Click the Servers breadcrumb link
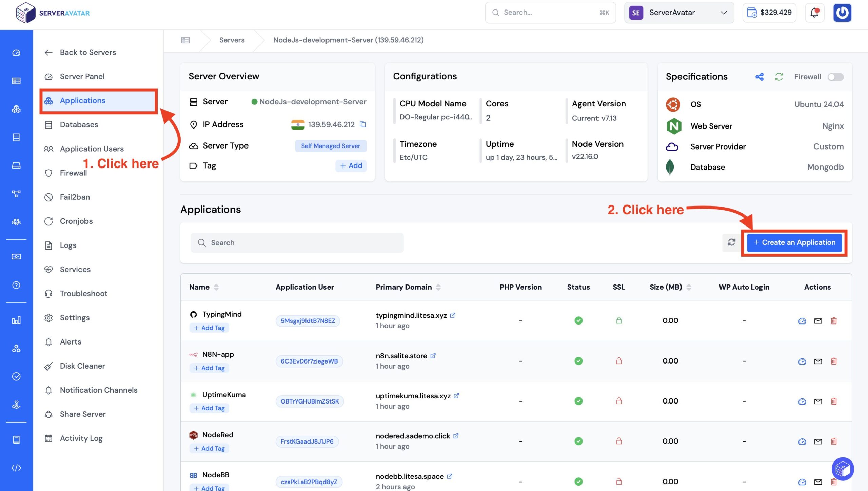This screenshot has height=491, width=868. click(x=232, y=40)
